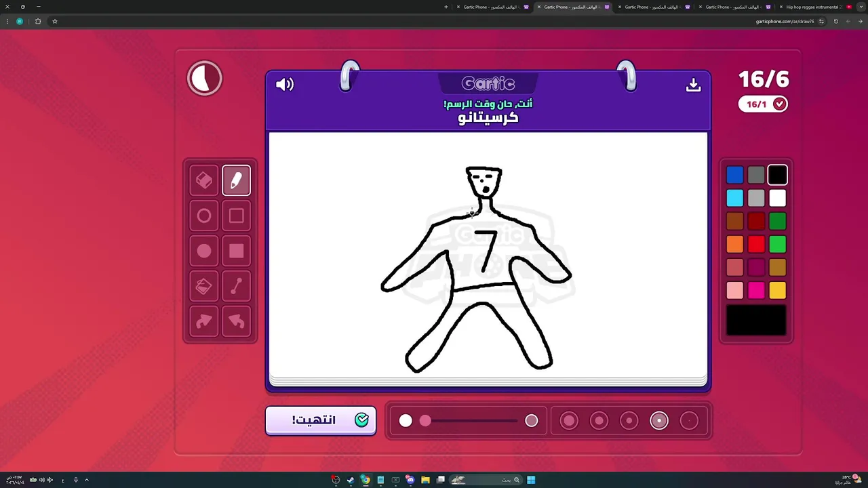Select the smallest brush size
868x488 pixels.
click(x=689, y=421)
